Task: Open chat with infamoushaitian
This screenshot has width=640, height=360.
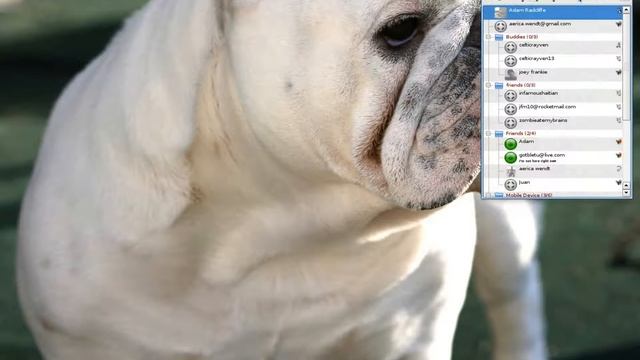Action: click(538, 93)
